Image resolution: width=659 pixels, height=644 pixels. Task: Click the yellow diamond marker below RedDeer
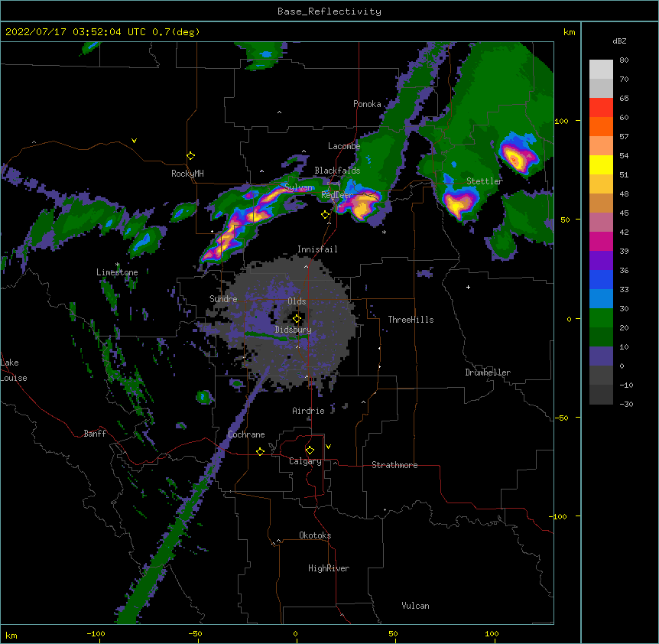(x=326, y=215)
